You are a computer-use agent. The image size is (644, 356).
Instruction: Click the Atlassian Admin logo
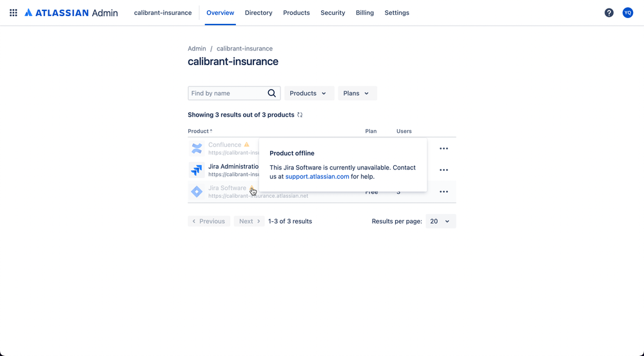(x=71, y=13)
